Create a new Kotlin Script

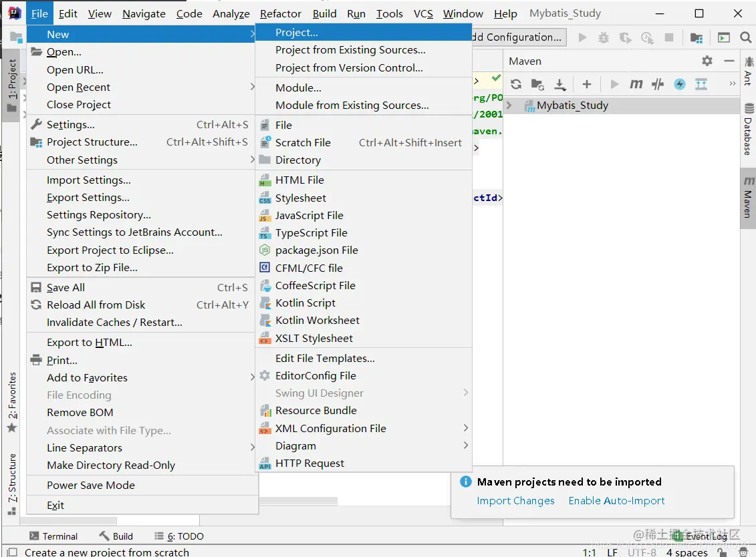coord(364,303)
